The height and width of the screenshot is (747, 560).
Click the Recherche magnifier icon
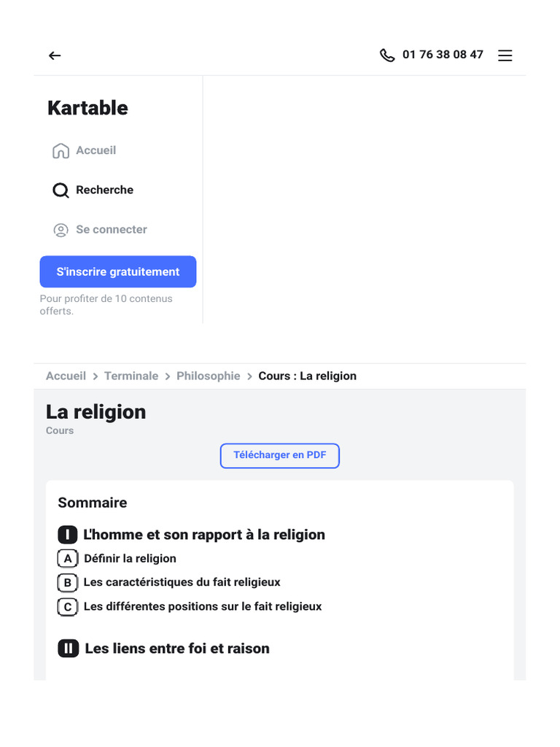point(61,190)
